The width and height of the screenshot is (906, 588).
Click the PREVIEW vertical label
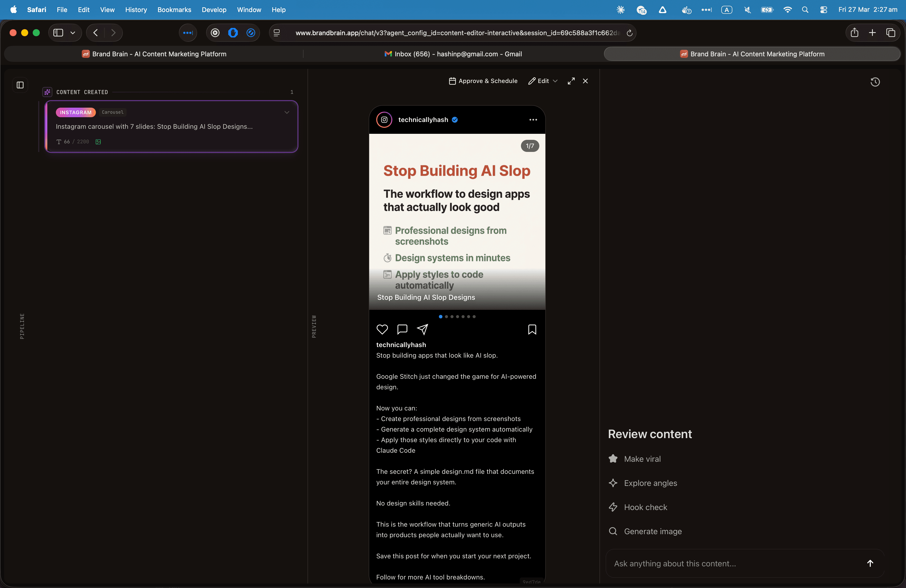(314, 326)
